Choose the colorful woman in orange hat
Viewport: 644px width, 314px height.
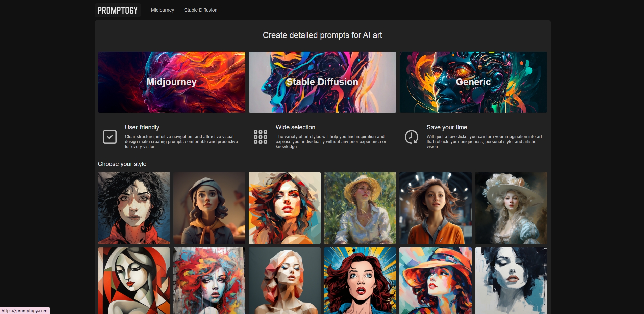click(436, 281)
